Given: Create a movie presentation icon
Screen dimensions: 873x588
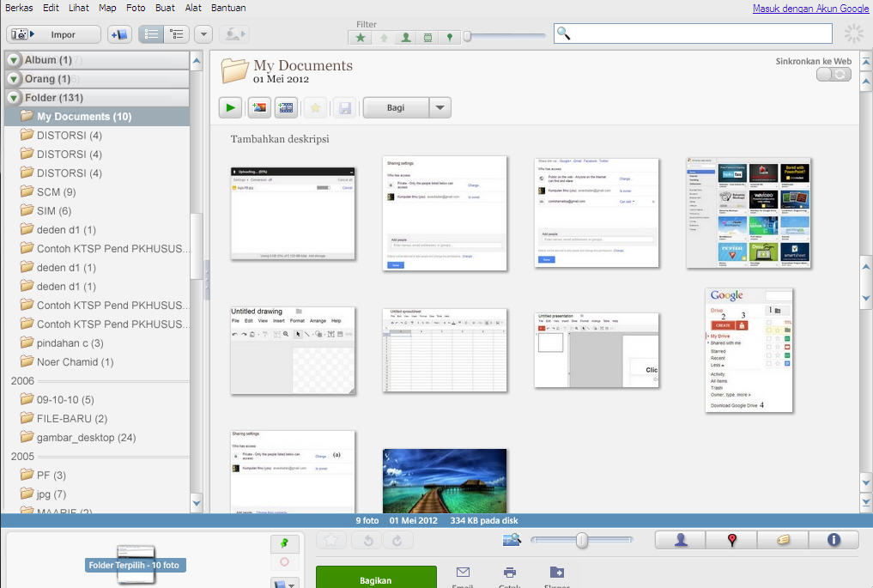Looking at the screenshot, I should click(x=286, y=108).
